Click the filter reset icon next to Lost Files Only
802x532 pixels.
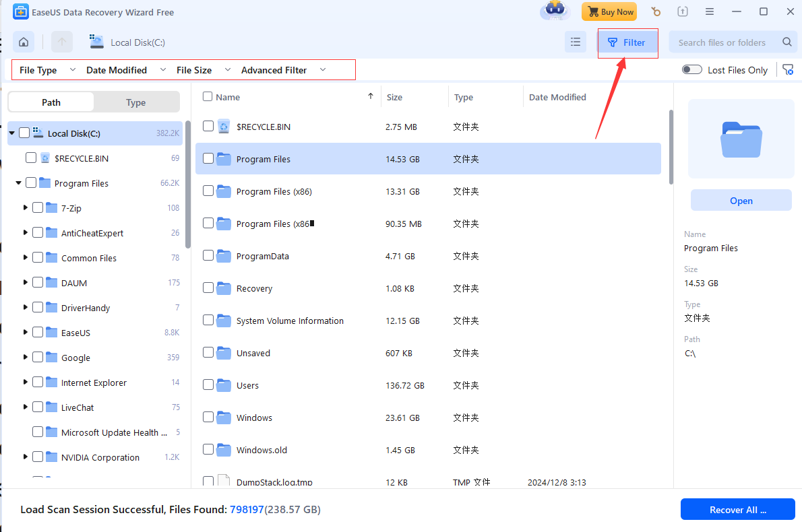789,70
